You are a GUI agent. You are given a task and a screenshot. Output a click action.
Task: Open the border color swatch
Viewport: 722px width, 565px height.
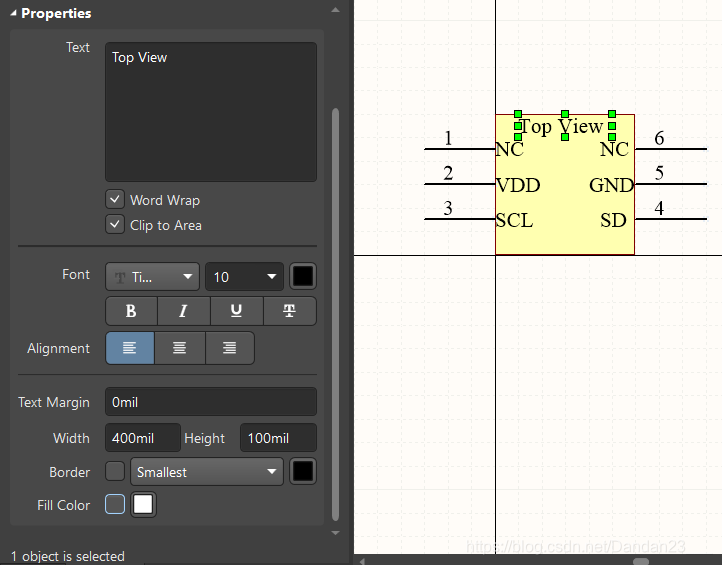coord(303,472)
